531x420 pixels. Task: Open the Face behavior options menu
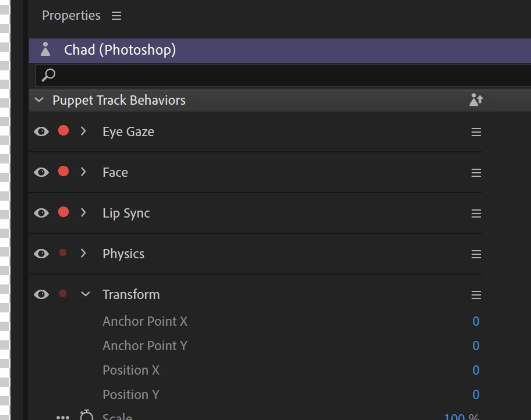coord(476,173)
